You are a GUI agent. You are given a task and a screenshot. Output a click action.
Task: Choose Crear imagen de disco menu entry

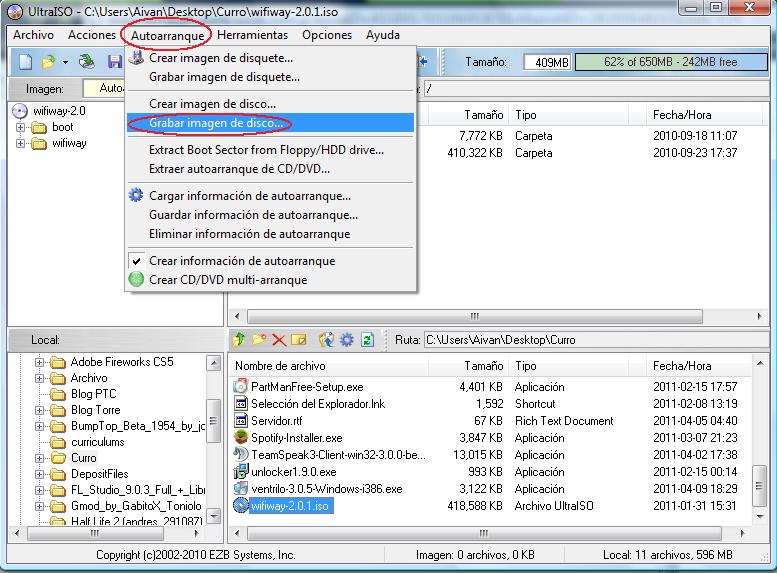point(271,104)
